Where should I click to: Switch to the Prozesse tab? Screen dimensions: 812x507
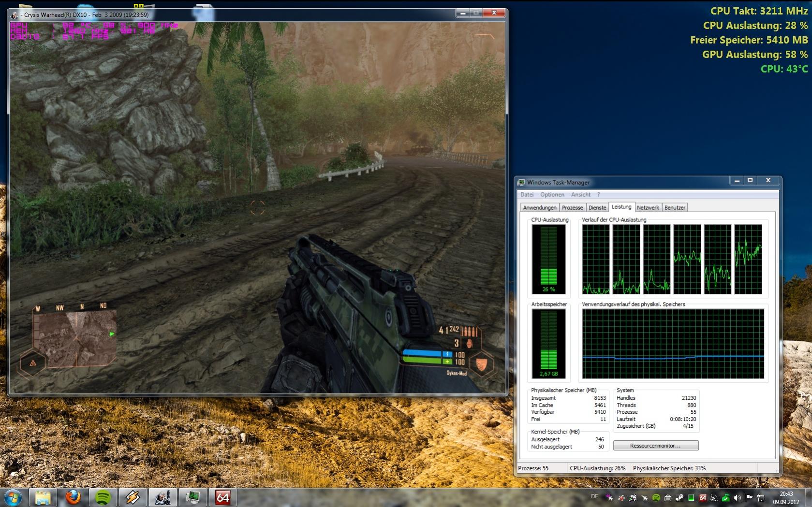click(x=573, y=208)
